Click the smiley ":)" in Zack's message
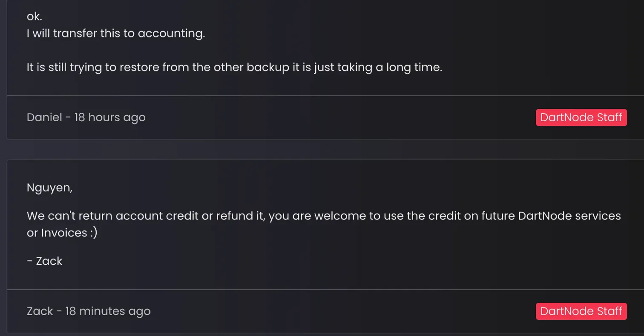 [94, 233]
